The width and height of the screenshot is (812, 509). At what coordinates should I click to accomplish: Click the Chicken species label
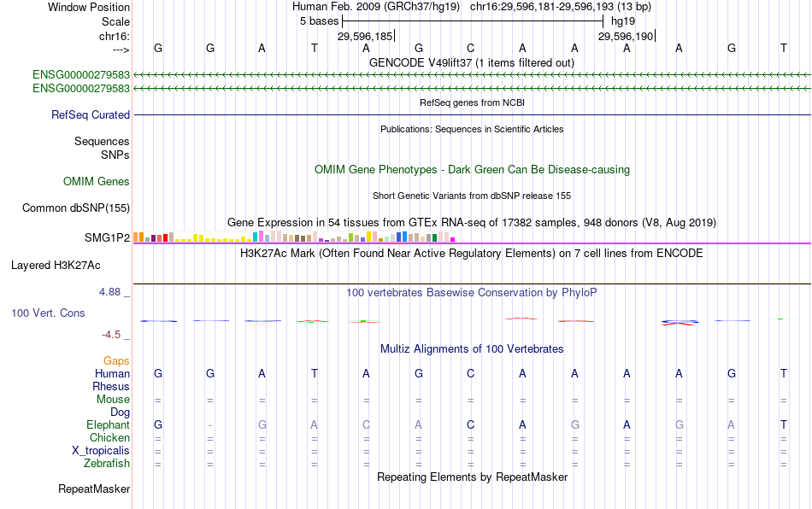[109, 437]
